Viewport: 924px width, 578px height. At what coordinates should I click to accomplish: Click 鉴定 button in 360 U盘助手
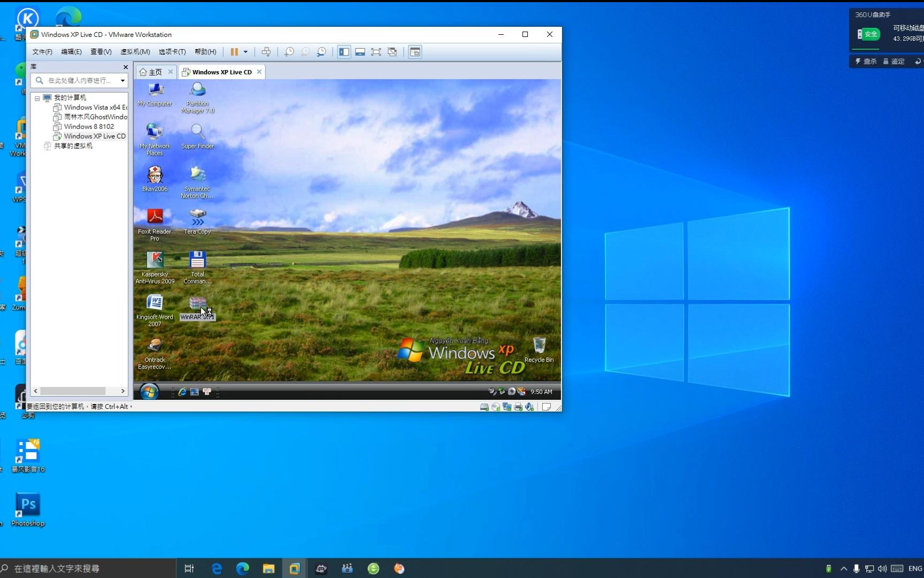(x=894, y=62)
